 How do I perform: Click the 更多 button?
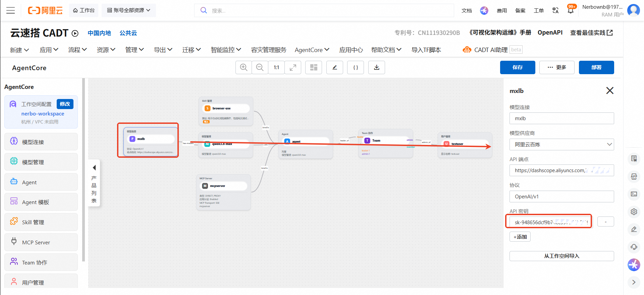[x=557, y=67]
